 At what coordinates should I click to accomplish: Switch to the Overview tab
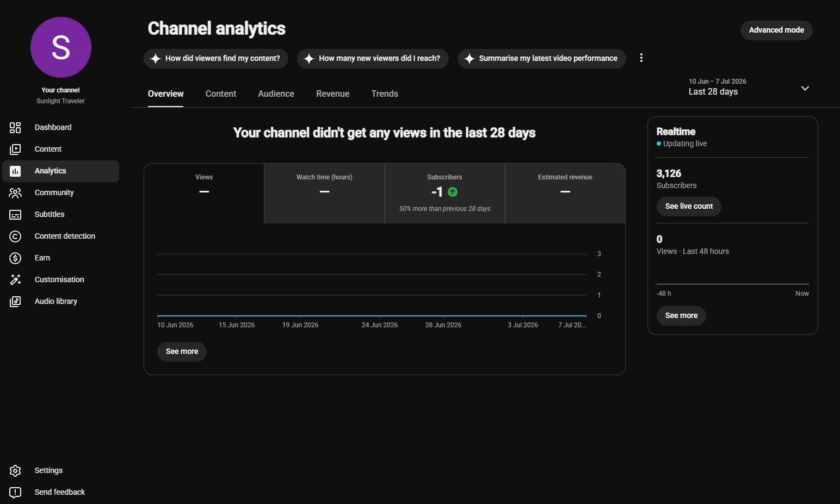point(165,94)
